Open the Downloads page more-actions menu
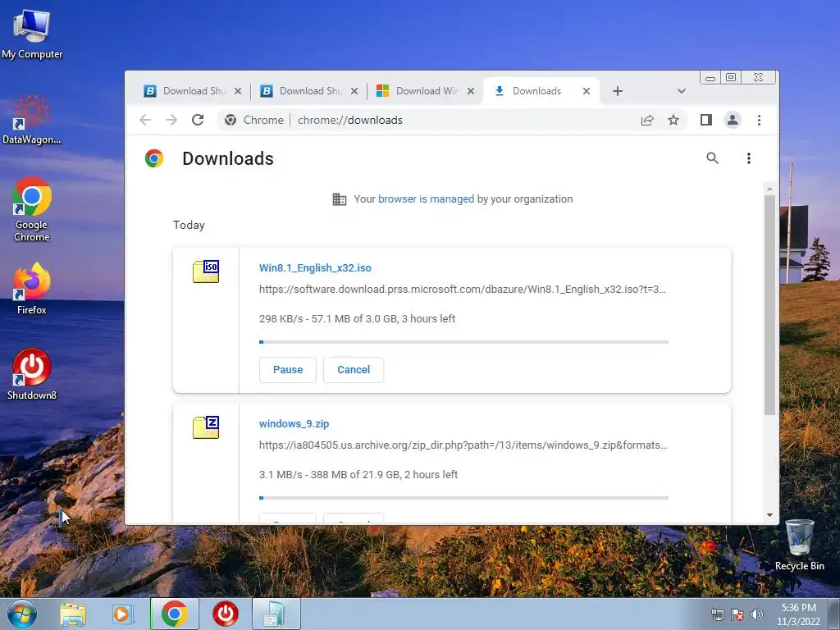840x630 pixels. 749,158
